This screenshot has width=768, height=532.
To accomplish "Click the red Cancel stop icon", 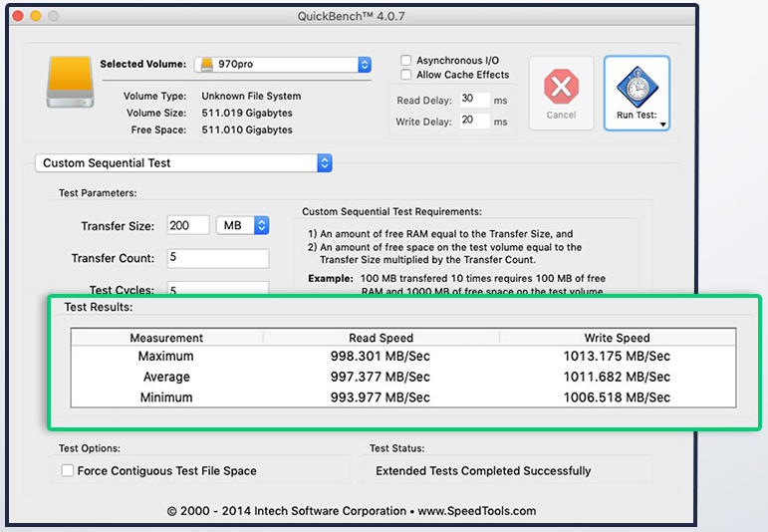I will (561, 88).
